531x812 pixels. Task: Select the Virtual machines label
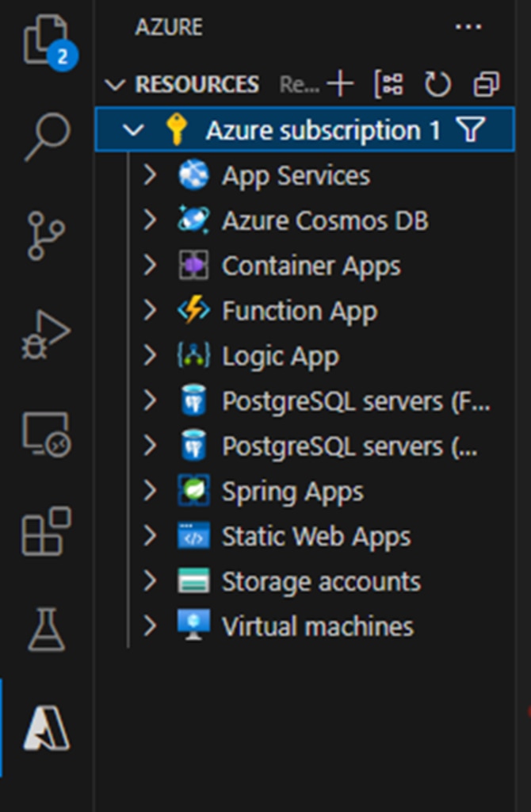click(318, 626)
